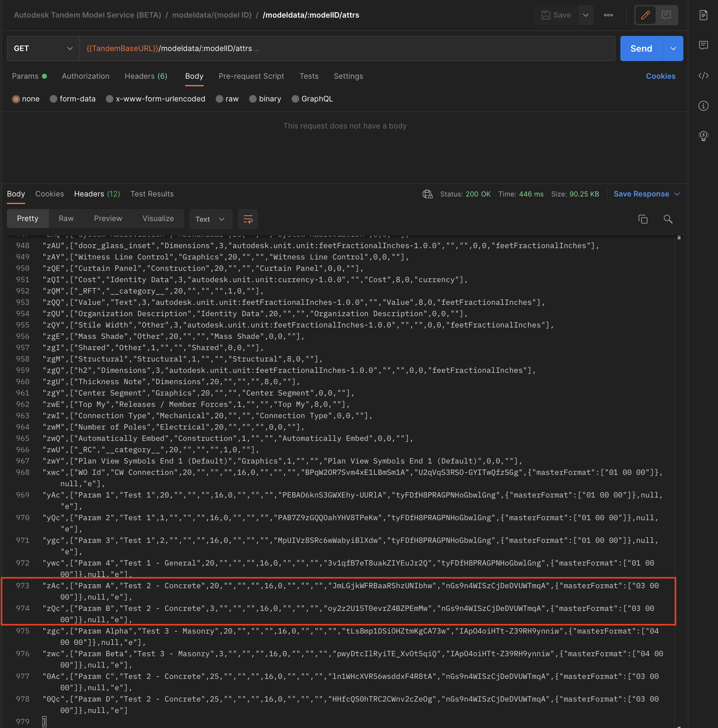Screen dimensions: 718x728
Task: Click the network globe lock icon
Action: point(427,194)
